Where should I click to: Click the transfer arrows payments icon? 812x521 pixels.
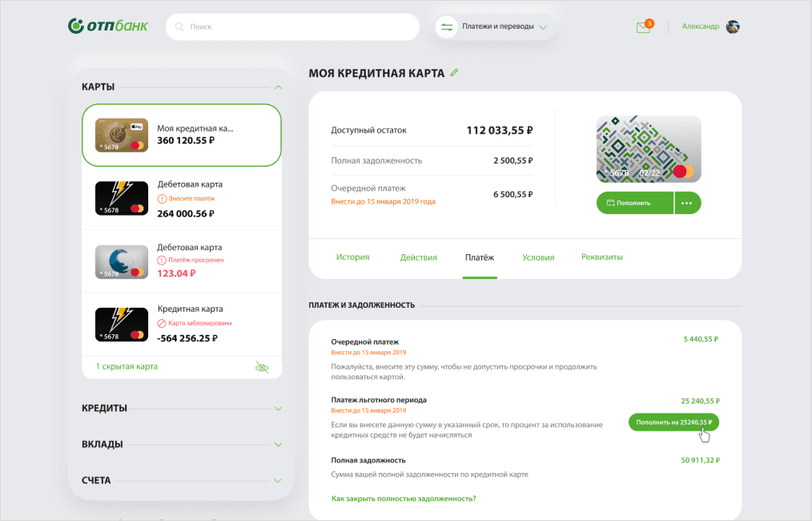(447, 26)
